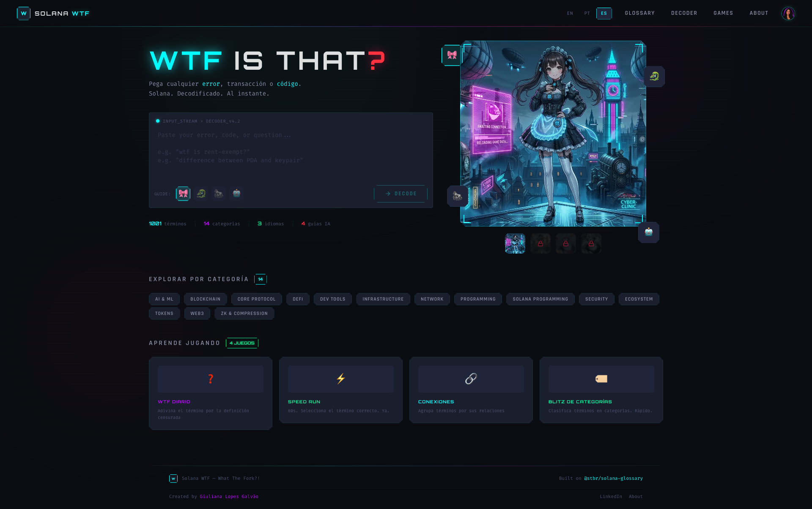Image resolution: width=812 pixels, height=509 pixels.
Task: Select the pink bow guide icon
Action: coord(183,193)
